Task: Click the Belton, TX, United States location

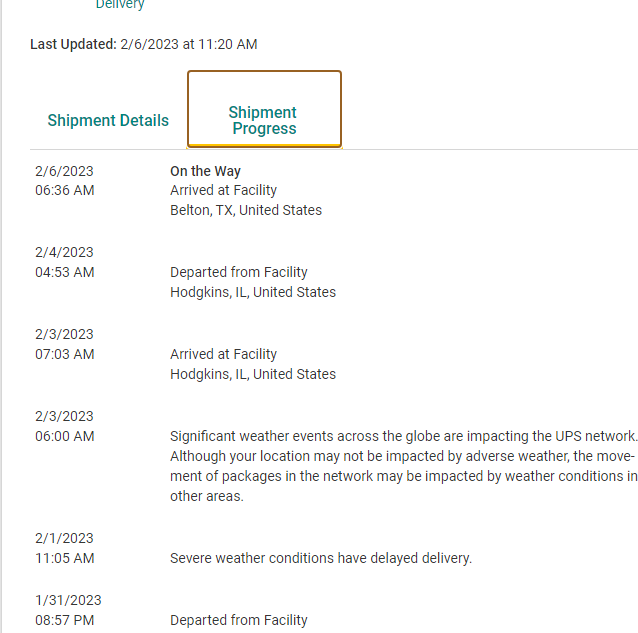Action: pyautogui.click(x=246, y=210)
